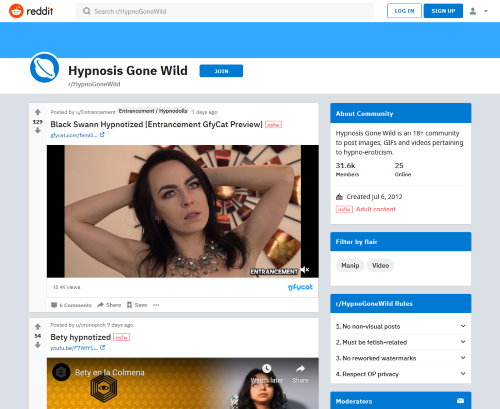Filter by the Video flair
The image size is (500, 409).
point(380,265)
